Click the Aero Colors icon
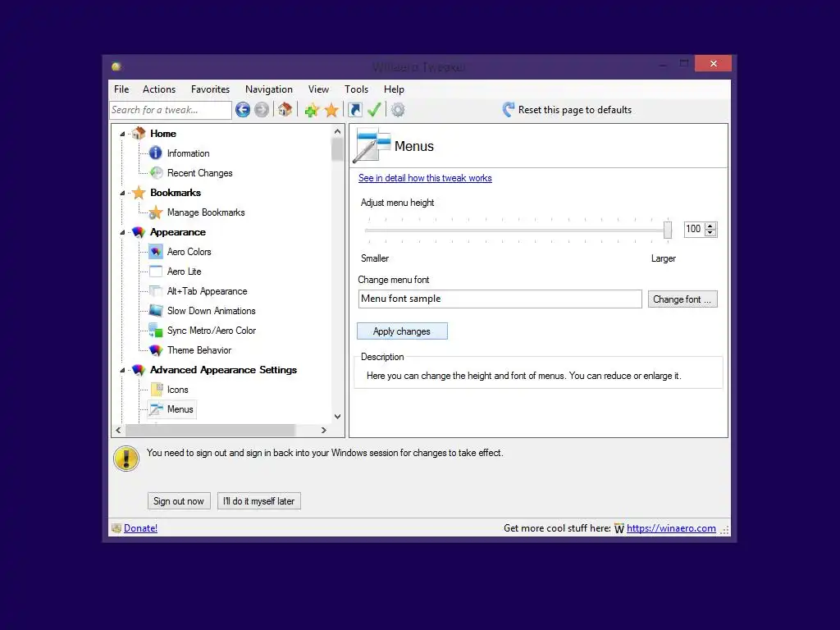Image resolution: width=840 pixels, height=630 pixels. (156, 251)
